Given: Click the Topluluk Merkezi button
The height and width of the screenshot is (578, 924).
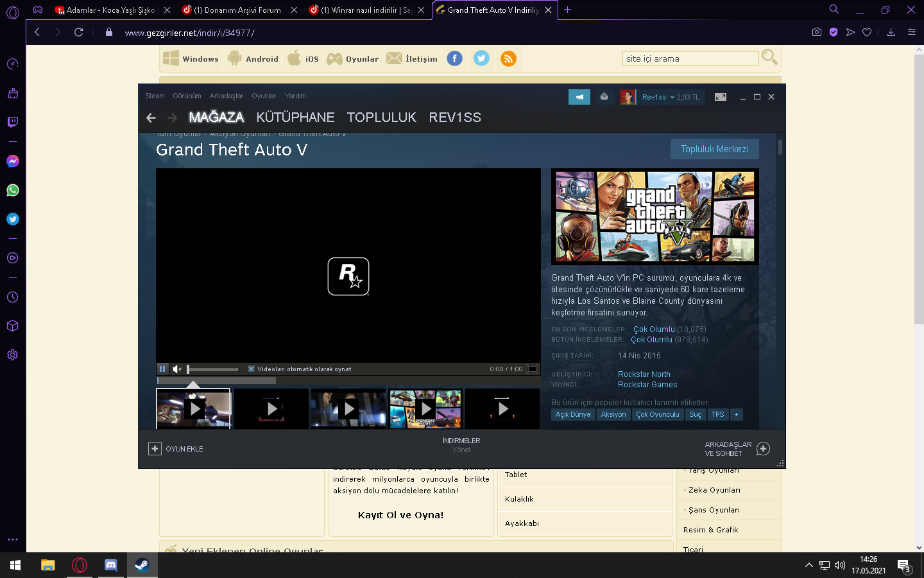Looking at the screenshot, I should tap(714, 149).
